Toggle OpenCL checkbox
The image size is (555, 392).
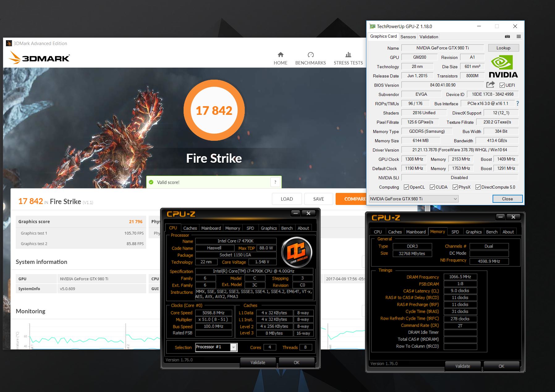pyautogui.click(x=406, y=187)
